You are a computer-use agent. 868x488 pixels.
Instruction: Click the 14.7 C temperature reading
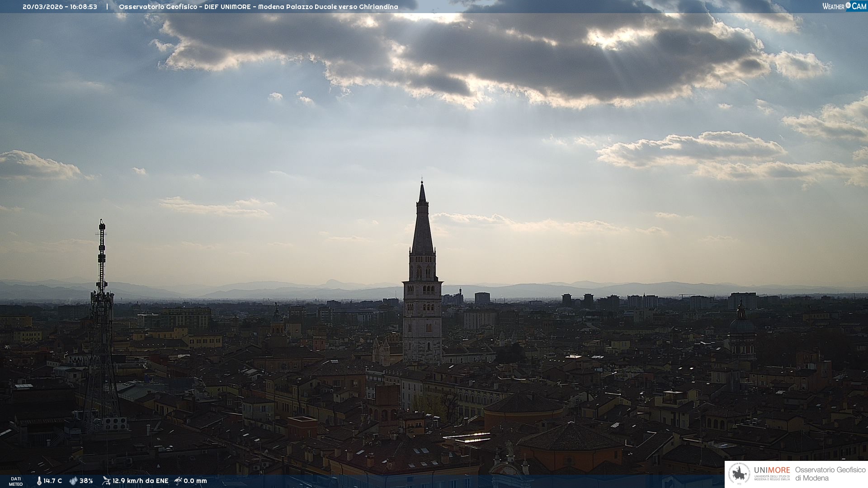click(x=53, y=481)
